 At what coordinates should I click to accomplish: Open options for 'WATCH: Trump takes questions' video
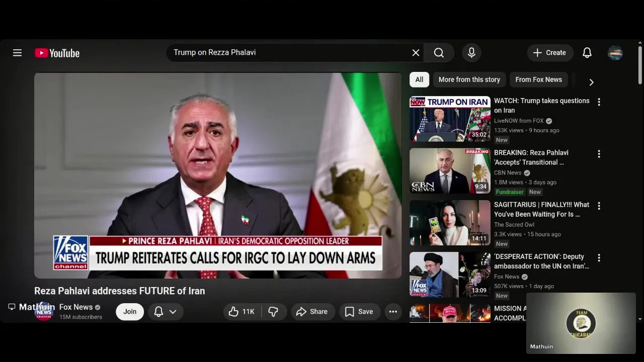(x=599, y=102)
